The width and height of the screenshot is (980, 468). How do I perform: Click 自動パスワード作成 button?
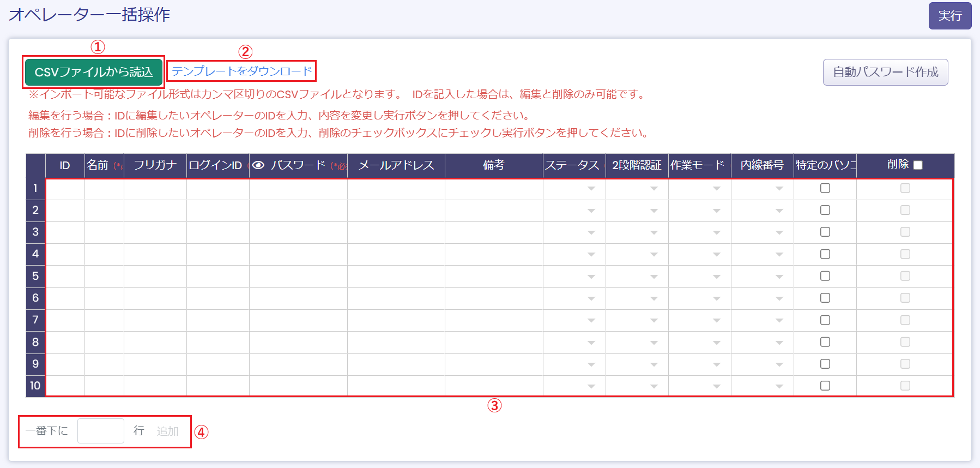click(885, 72)
